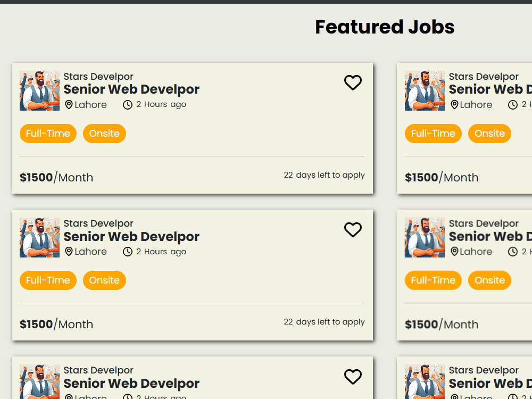The image size is (532, 399).
Task: Select Onsite tag in top-right card
Action: click(x=489, y=134)
